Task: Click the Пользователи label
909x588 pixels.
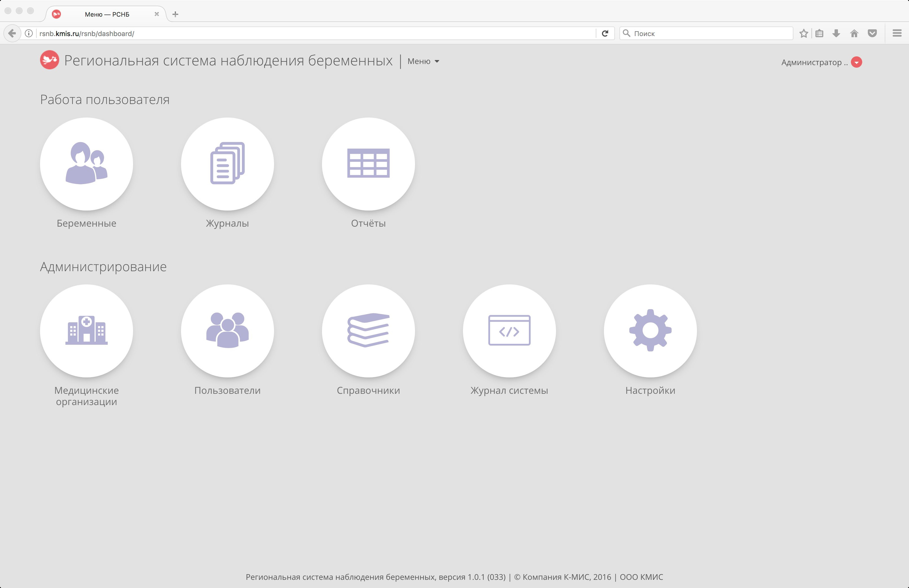Action: tap(228, 391)
